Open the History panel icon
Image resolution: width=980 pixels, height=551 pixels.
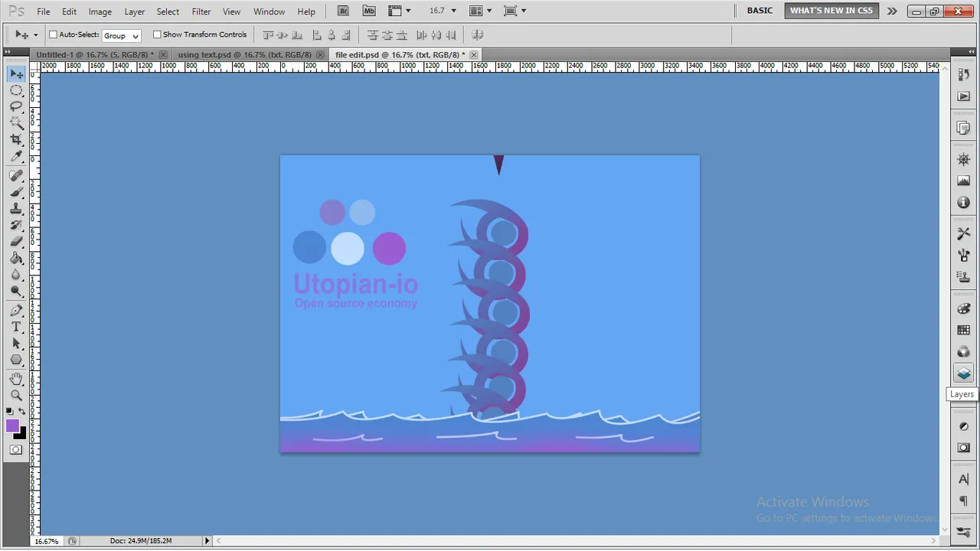963,74
